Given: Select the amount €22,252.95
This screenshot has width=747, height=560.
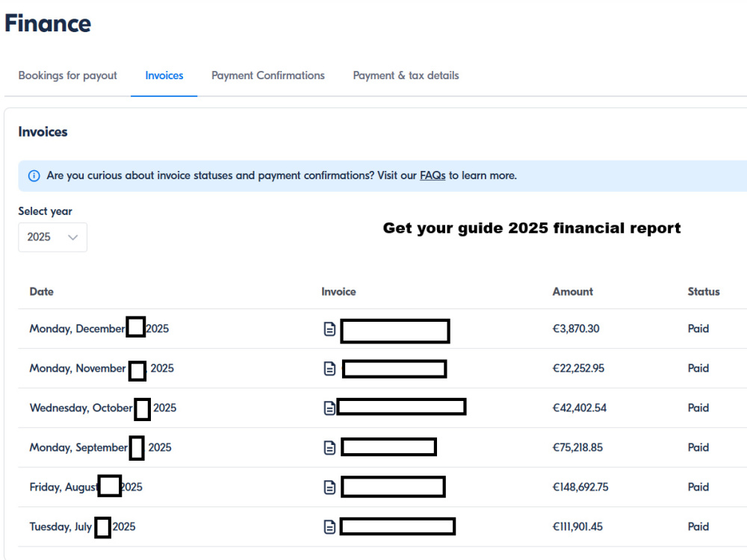Looking at the screenshot, I should [578, 368].
